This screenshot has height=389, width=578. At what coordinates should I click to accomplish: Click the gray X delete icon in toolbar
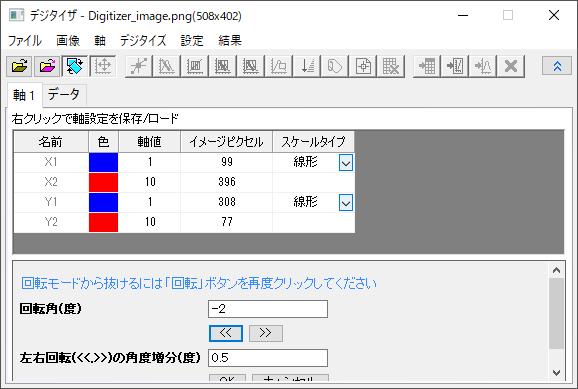coord(511,67)
